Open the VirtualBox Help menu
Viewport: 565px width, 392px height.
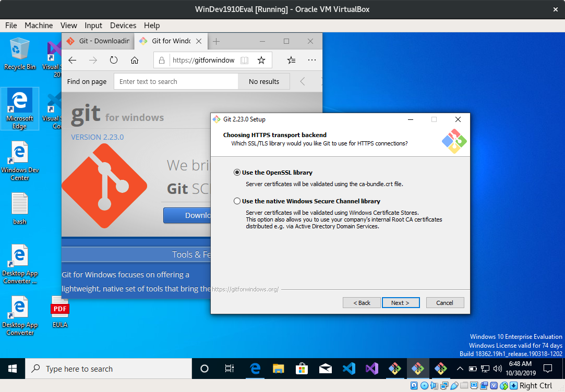[152, 25]
